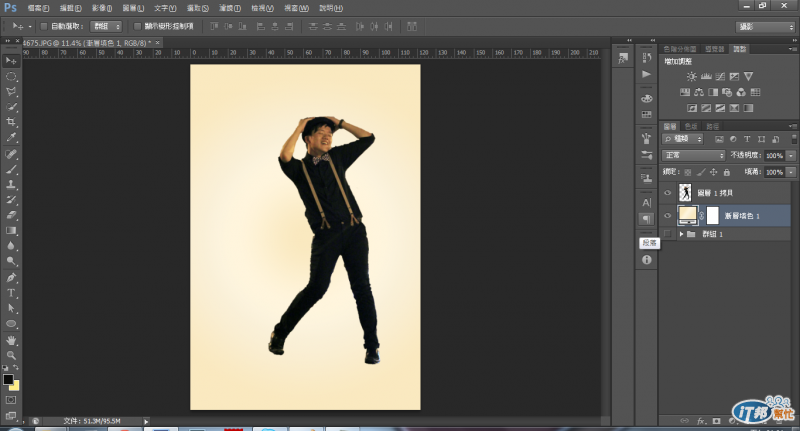Open the Info panel icon
Viewport: 800px width, 431px height.
[646, 260]
